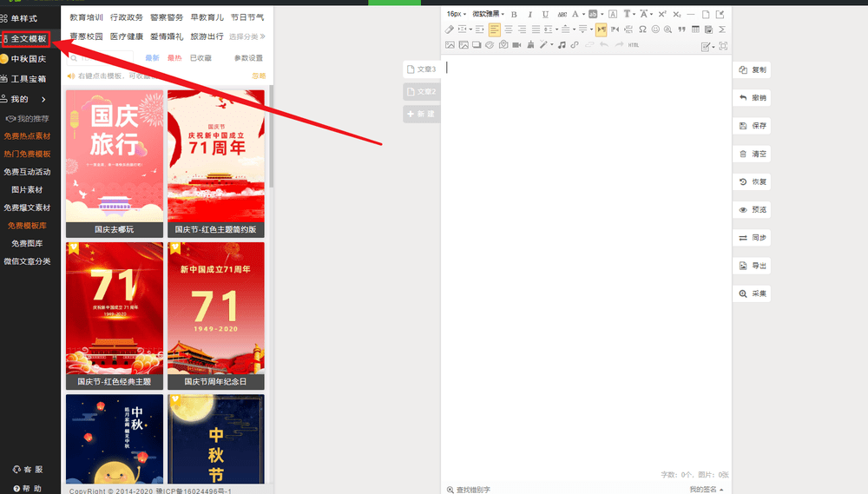Click the format brush icon
The image size is (868, 494).
[x=530, y=45]
